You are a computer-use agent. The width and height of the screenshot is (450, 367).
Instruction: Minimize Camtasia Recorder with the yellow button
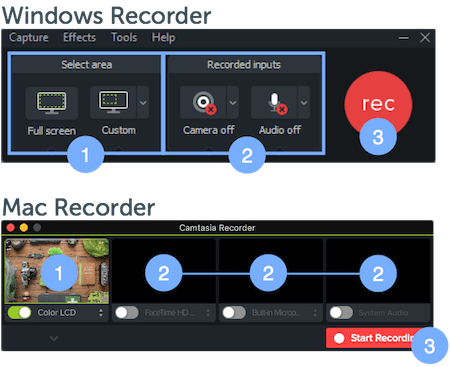(24, 228)
